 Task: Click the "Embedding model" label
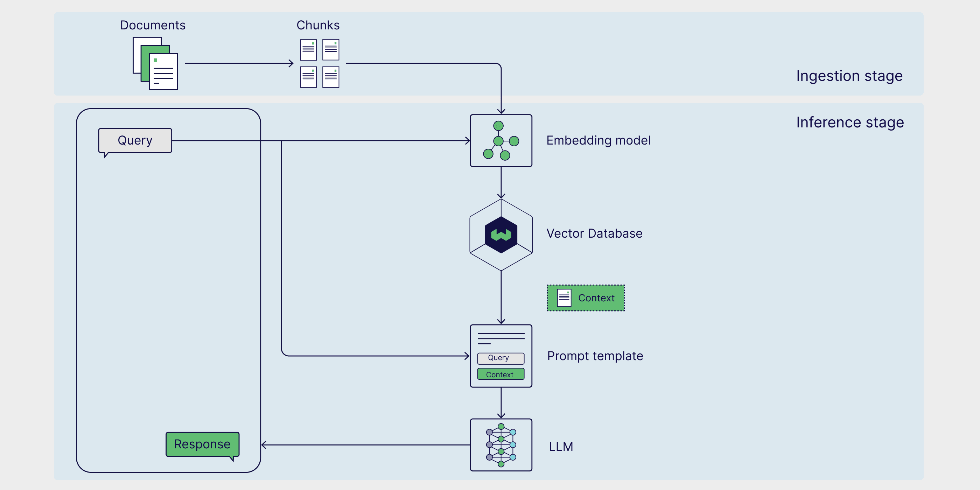click(598, 140)
